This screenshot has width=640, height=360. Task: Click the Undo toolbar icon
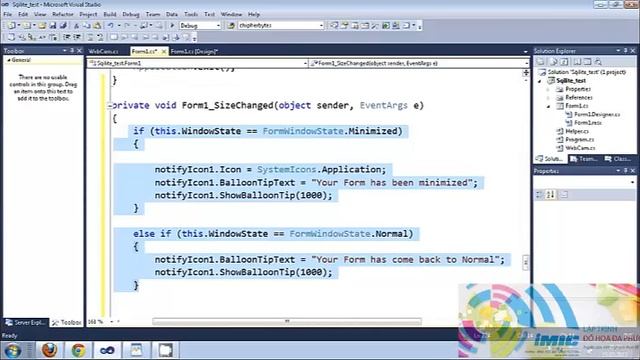tap(111, 25)
